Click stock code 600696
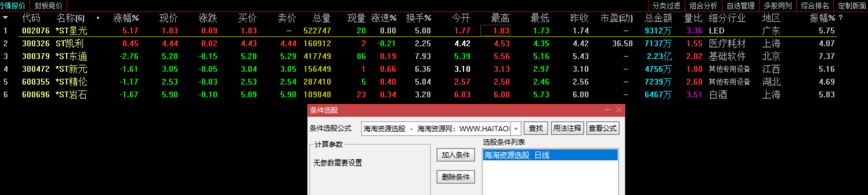This screenshot has width=868, height=195. 36,95
